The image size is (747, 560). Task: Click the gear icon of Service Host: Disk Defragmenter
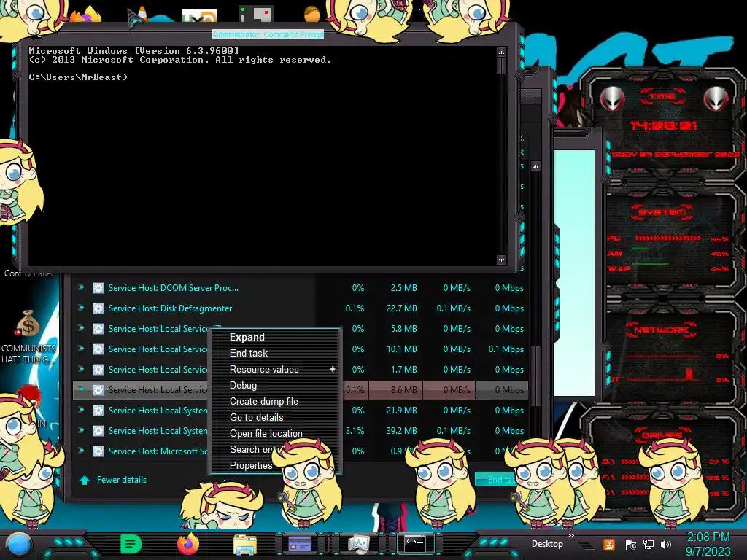pyautogui.click(x=98, y=308)
